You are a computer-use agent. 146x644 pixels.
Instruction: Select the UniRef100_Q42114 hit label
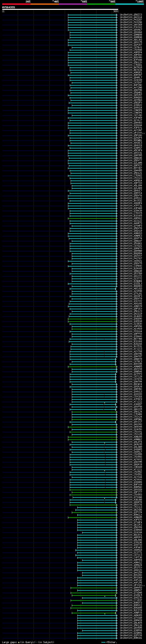click(131, 17)
